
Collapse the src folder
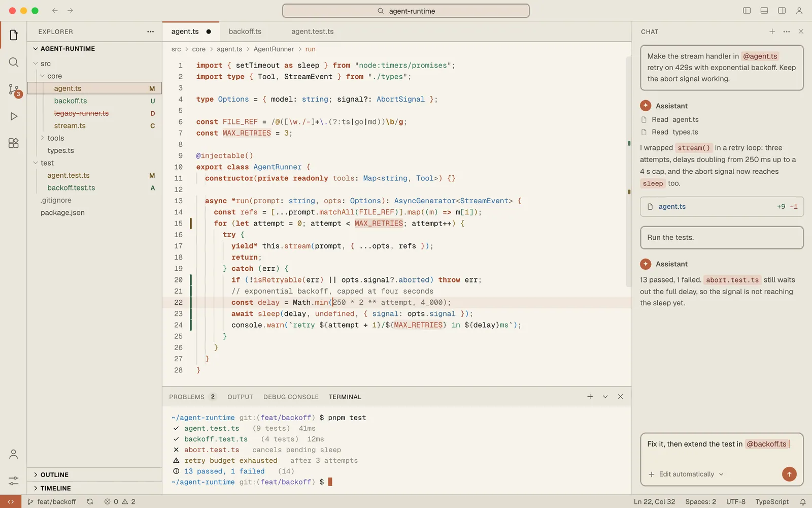tap(94, 63)
